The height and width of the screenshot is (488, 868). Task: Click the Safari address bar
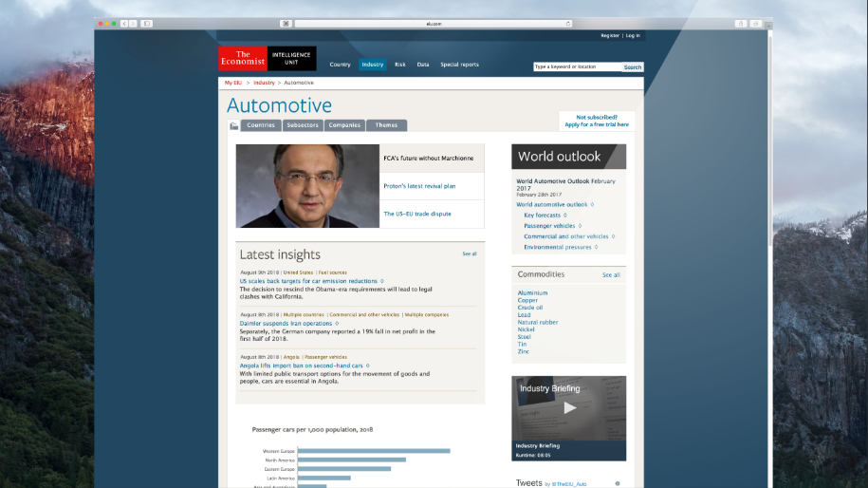[x=434, y=24]
